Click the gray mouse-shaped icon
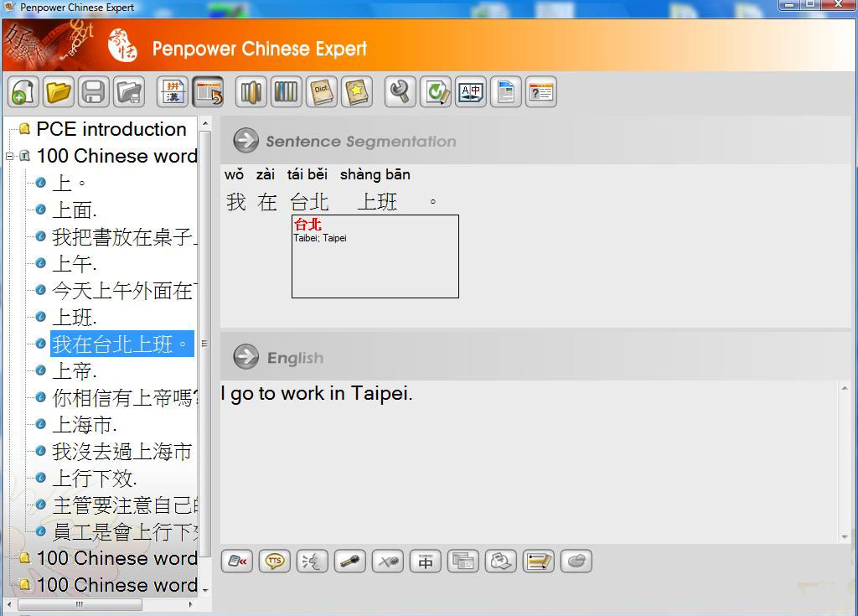Screen dimensions: 858x616 tap(576, 562)
